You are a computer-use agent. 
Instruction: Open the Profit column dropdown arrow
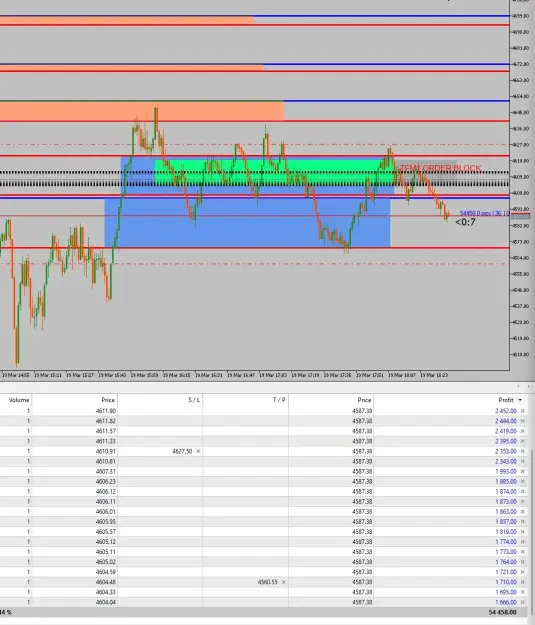[x=520, y=400]
